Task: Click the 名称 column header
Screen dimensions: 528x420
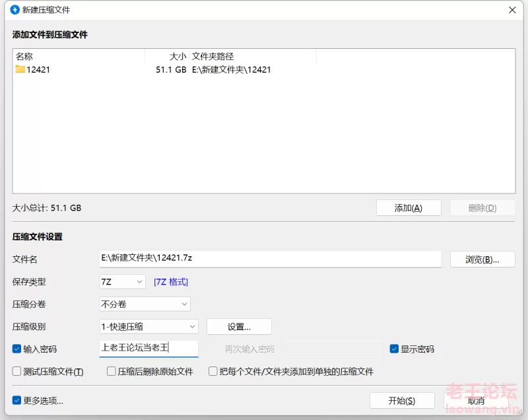Action: click(x=79, y=56)
